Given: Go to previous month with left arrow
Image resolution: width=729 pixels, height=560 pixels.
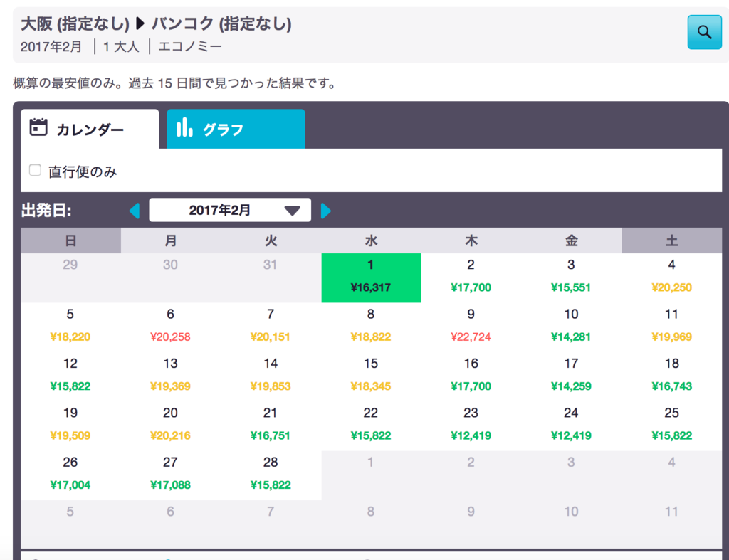Looking at the screenshot, I should 135,211.
